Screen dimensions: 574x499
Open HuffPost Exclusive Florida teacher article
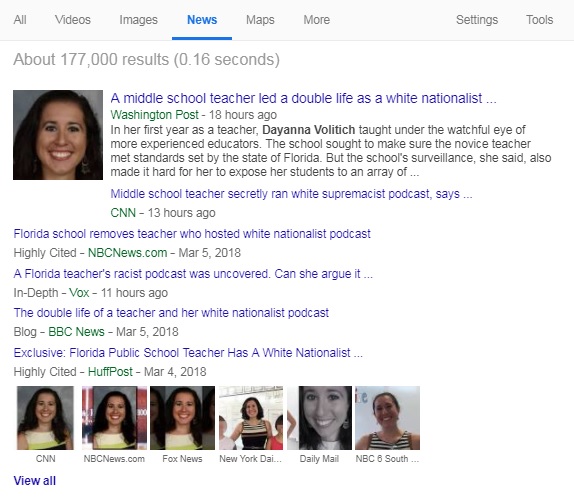coord(188,353)
